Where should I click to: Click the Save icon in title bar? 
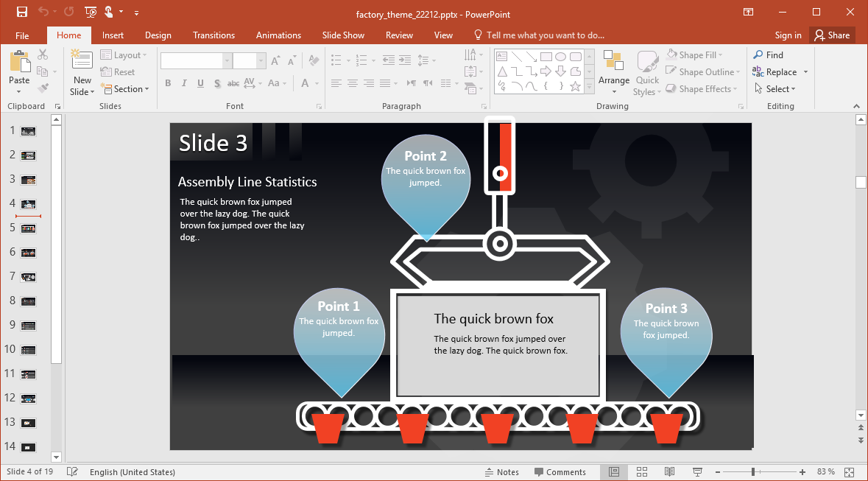tap(22, 13)
